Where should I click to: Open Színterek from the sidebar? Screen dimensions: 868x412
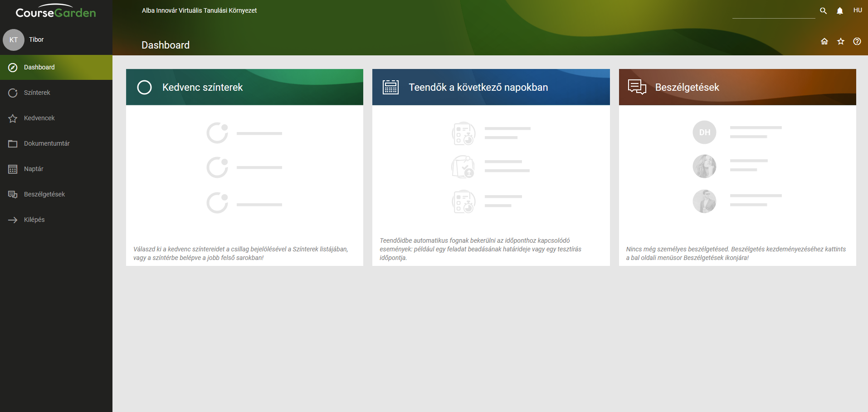point(37,93)
